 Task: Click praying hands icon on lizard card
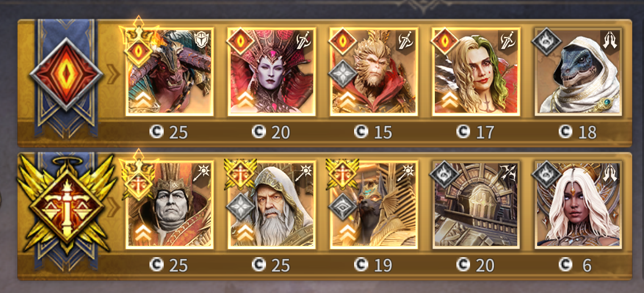coord(610,39)
